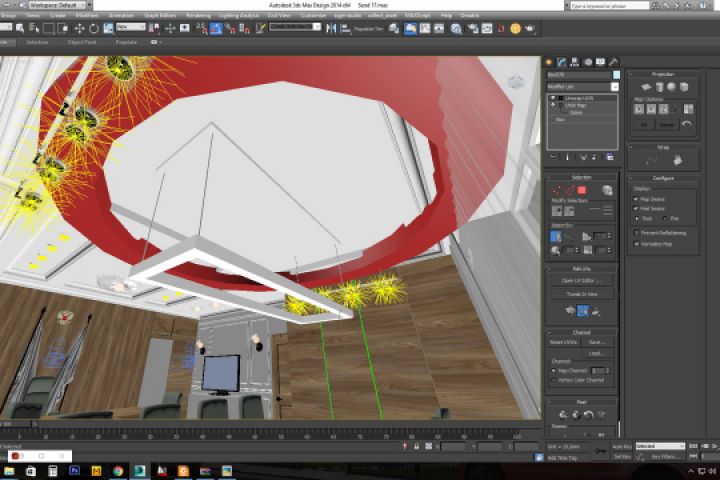Toggle Peel Seams checkbox
The image size is (720, 480).
(636, 209)
